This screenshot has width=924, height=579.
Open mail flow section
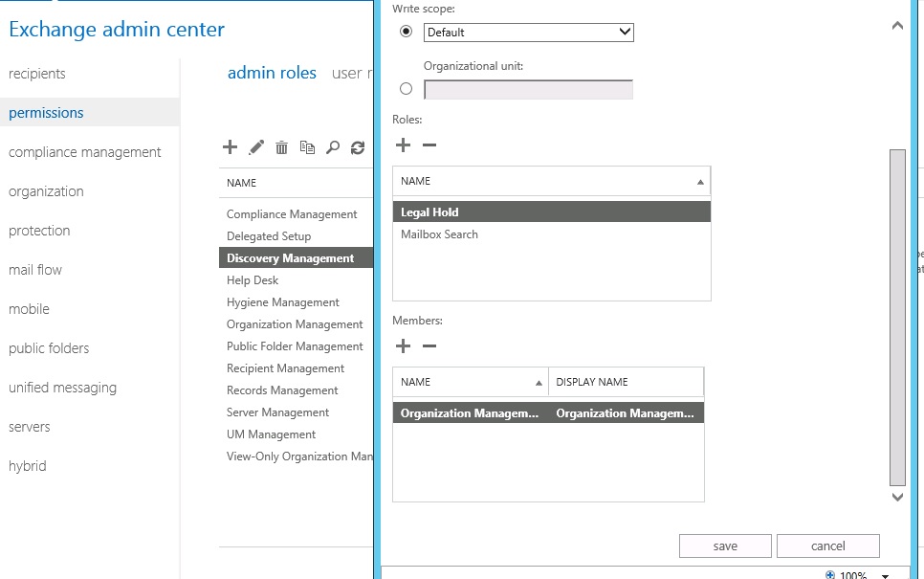(34, 270)
